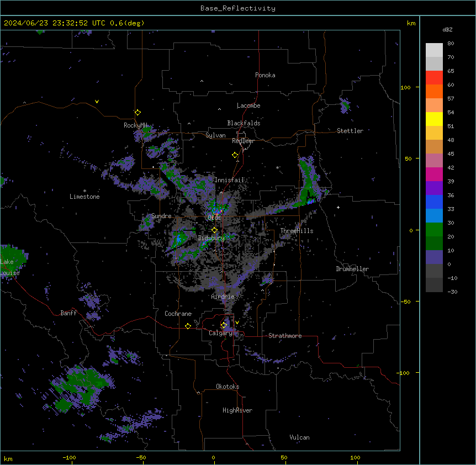476x465 pixels.
Task: Click the -30 value at the legend bottom
Action: point(452,292)
